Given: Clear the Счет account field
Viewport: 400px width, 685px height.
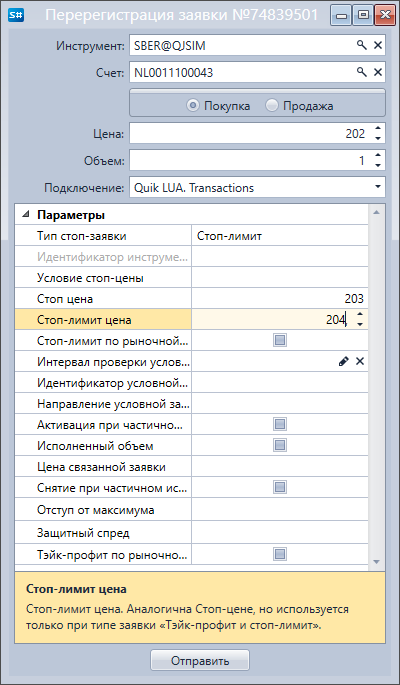Looking at the screenshot, I should pos(378,72).
